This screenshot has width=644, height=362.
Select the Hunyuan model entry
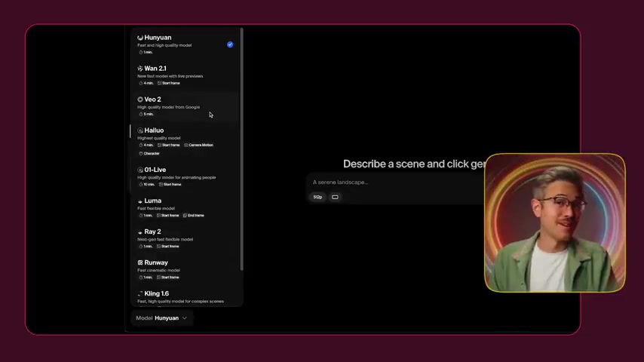coord(186,44)
